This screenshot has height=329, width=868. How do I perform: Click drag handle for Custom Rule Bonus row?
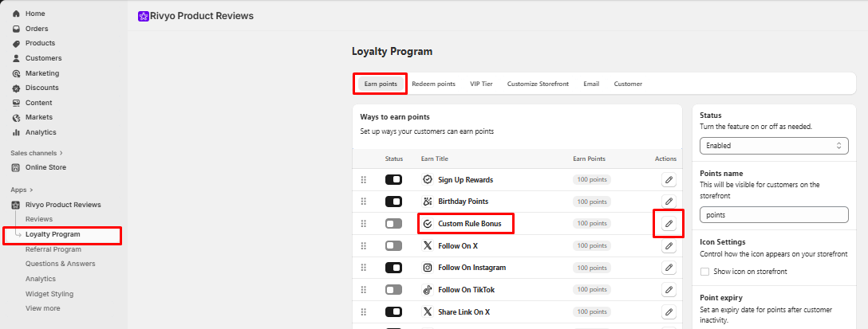coord(364,223)
